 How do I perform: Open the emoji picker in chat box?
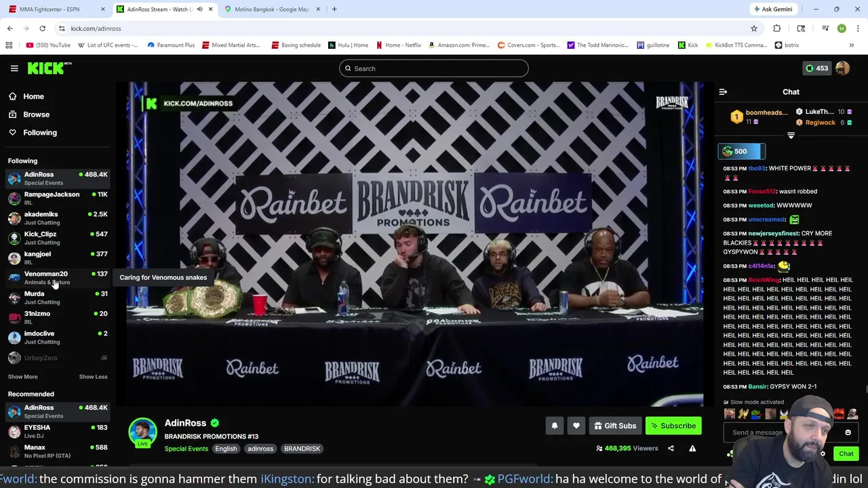point(848,432)
